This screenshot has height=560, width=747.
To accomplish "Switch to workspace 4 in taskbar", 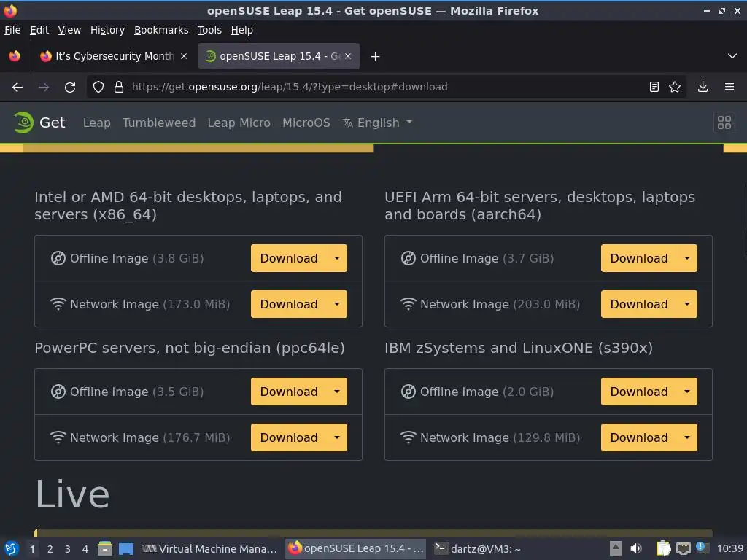I will tap(85, 549).
